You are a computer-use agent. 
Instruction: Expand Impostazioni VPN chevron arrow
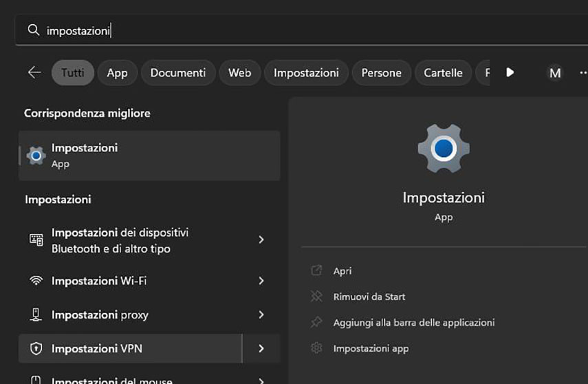coord(261,349)
